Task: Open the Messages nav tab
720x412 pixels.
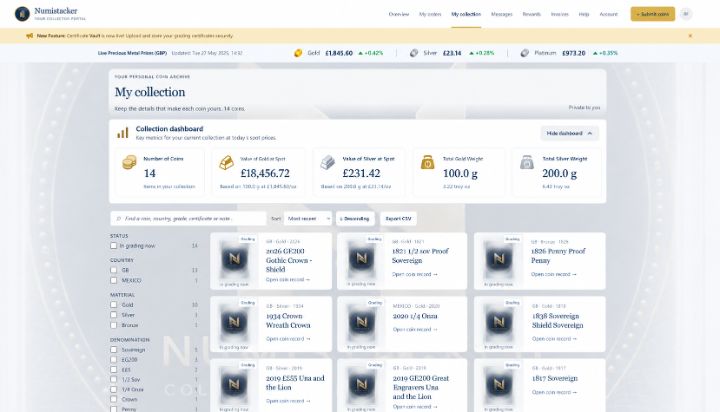Action: pos(501,14)
